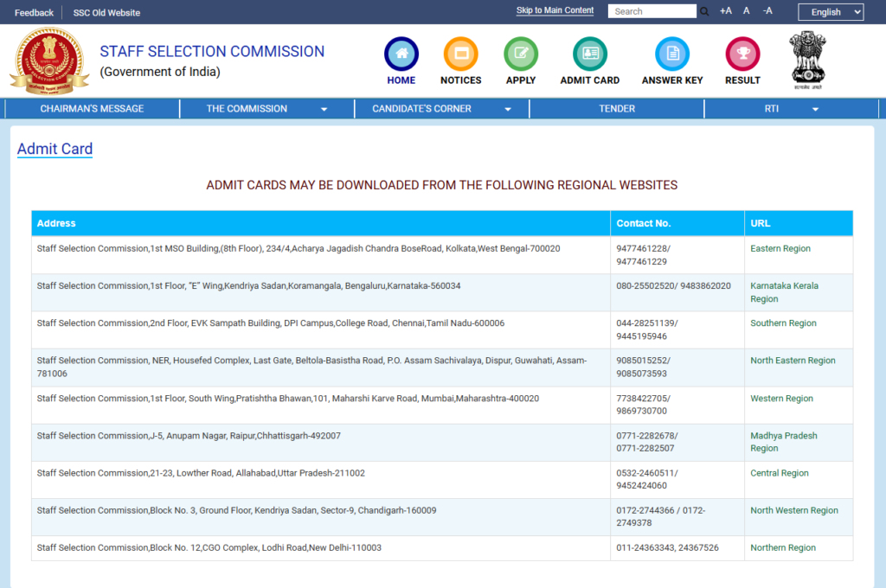The height and width of the screenshot is (588, 886).
Task: Open the Eastern Region link
Action: pos(780,248)
